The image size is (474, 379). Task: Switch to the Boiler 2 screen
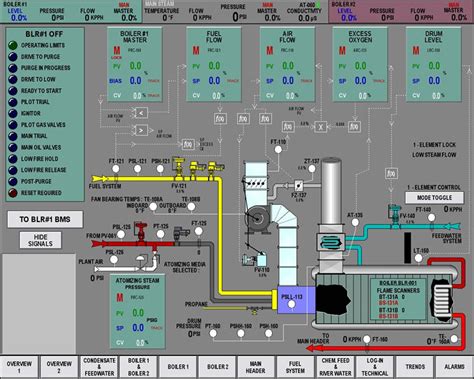pos(218,367)
